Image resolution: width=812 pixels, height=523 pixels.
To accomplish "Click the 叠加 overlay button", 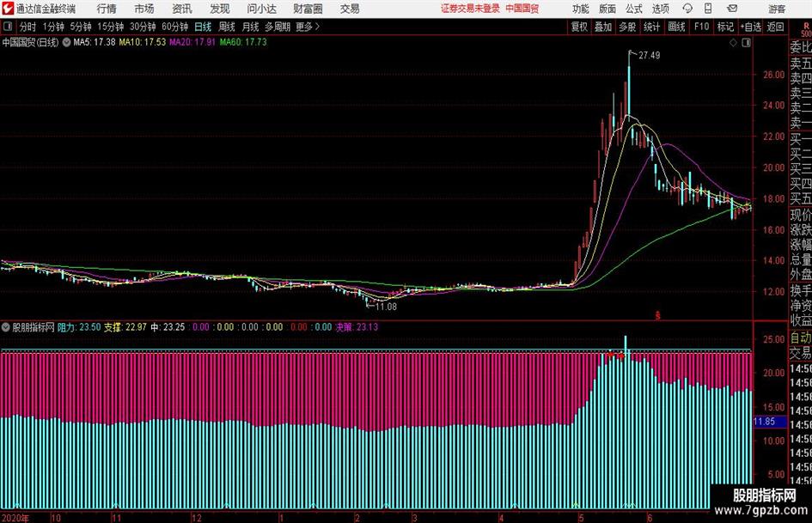I will (603, 27).
